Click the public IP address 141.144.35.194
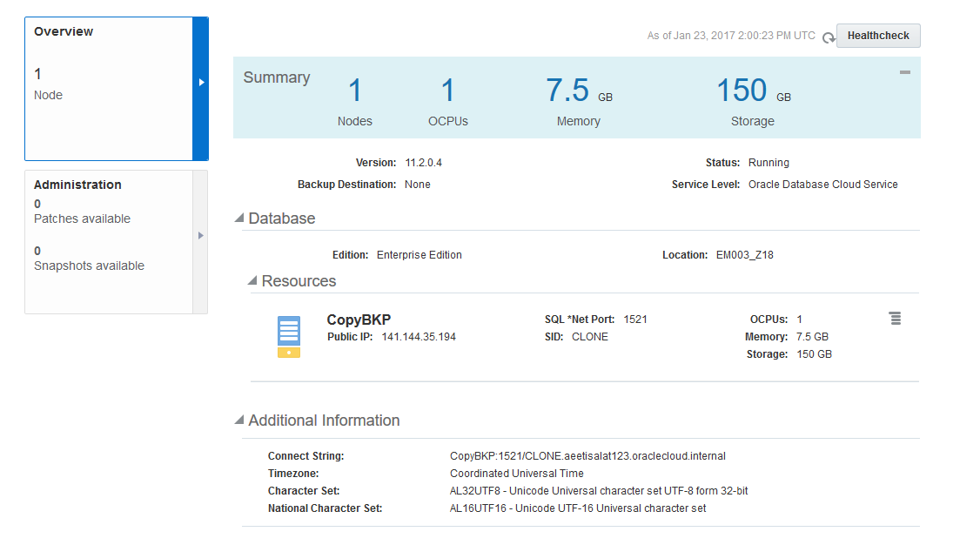This screenshot has height=545, width=980. (x=419, y=337)
